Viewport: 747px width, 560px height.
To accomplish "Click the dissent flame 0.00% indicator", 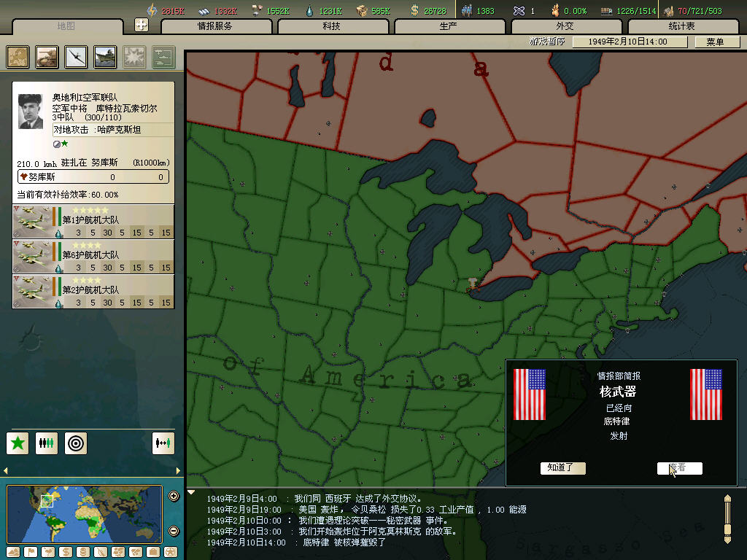I will tap(569, 10).
